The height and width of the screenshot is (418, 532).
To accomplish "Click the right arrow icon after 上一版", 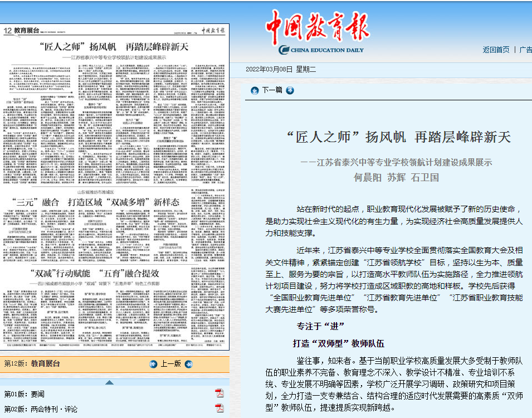I will pos(189,364).
